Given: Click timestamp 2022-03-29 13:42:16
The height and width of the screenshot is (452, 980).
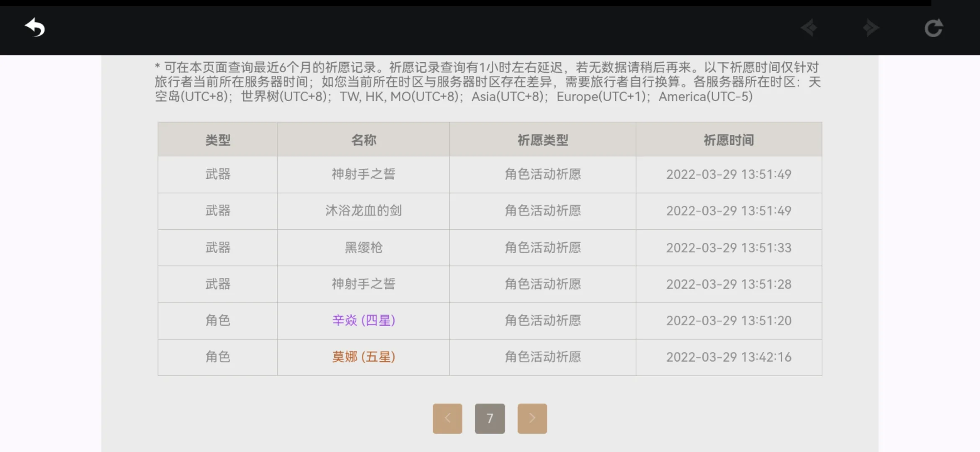Looking at the screenshot, I should [729, 357].
